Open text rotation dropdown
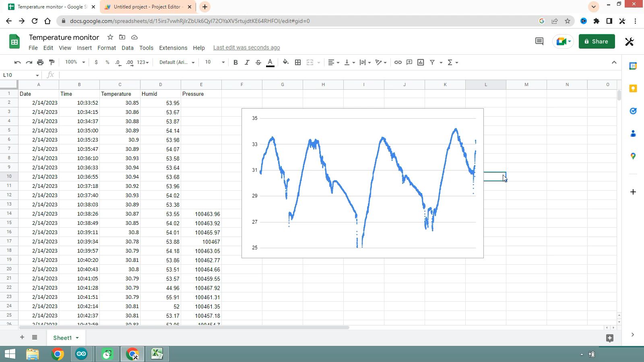 click(x=381, y=62)
